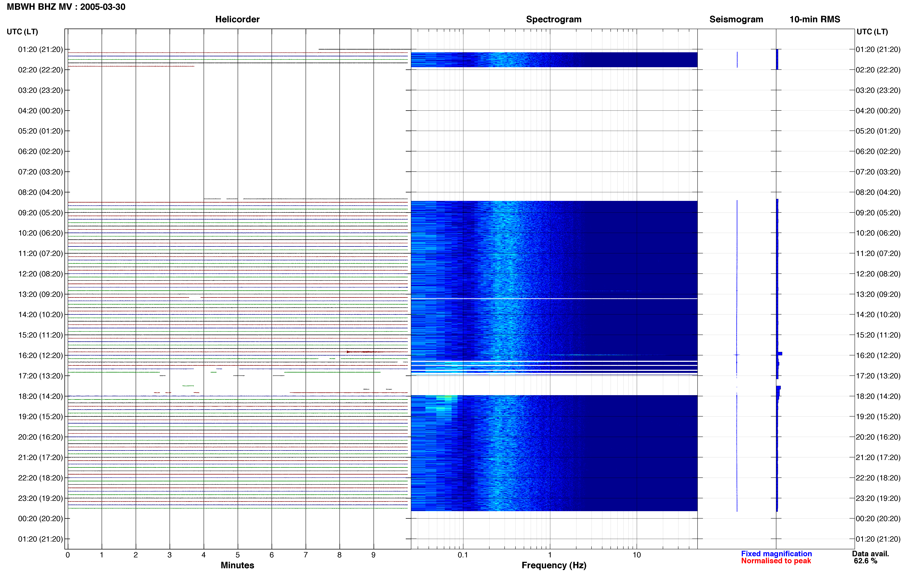Click the 1 Hz tick on frequency axis

[x=550, y=555]
